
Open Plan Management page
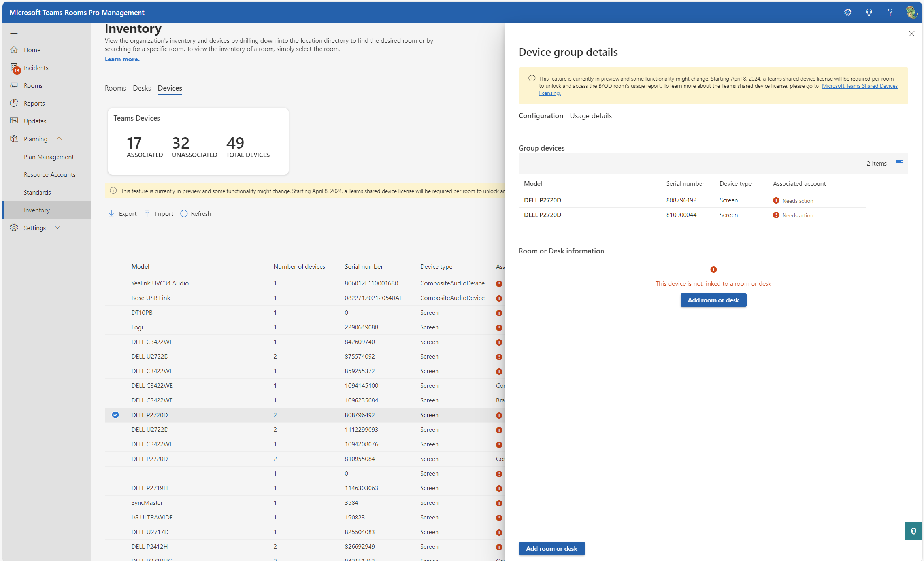pos(49,157)
